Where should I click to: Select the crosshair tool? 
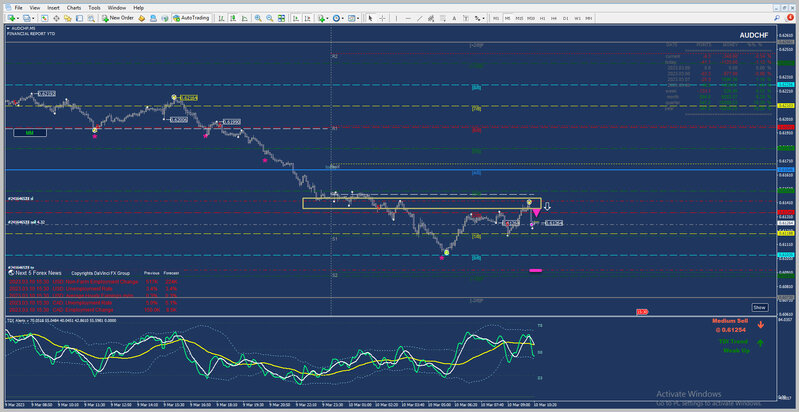coord(382,18)
